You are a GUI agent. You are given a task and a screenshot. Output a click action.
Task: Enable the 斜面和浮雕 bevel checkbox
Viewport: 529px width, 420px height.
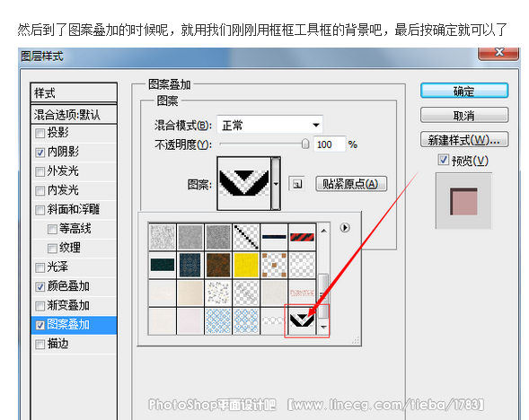pyautogui.click(x=40, y=210)
